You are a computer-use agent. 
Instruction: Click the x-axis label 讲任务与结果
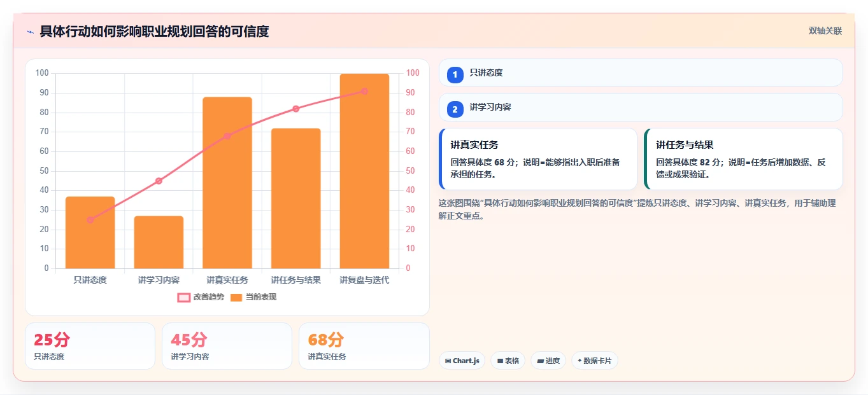295,280
